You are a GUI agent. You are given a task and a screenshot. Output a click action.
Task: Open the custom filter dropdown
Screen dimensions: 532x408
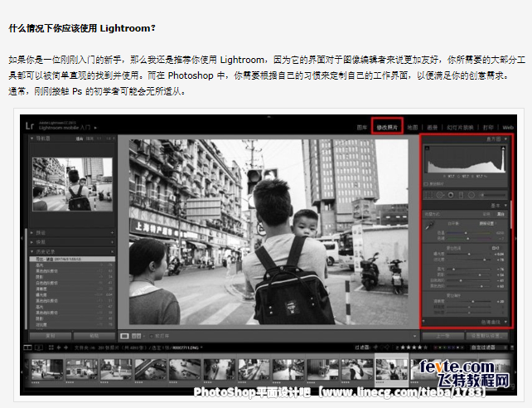[488, 347]
